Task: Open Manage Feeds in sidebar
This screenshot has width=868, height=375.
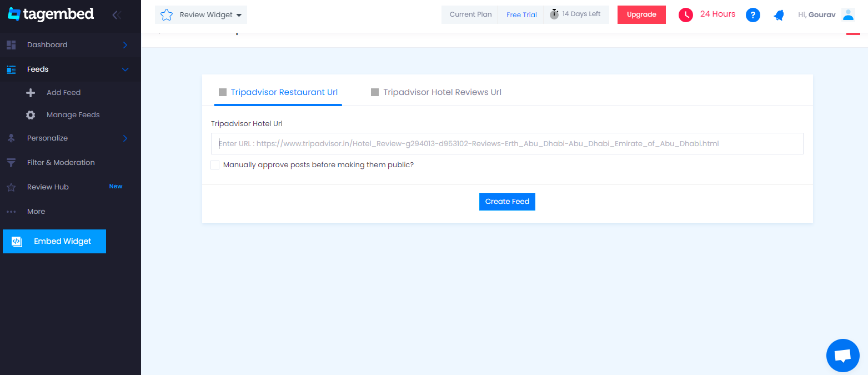Action: click(73, 115)
